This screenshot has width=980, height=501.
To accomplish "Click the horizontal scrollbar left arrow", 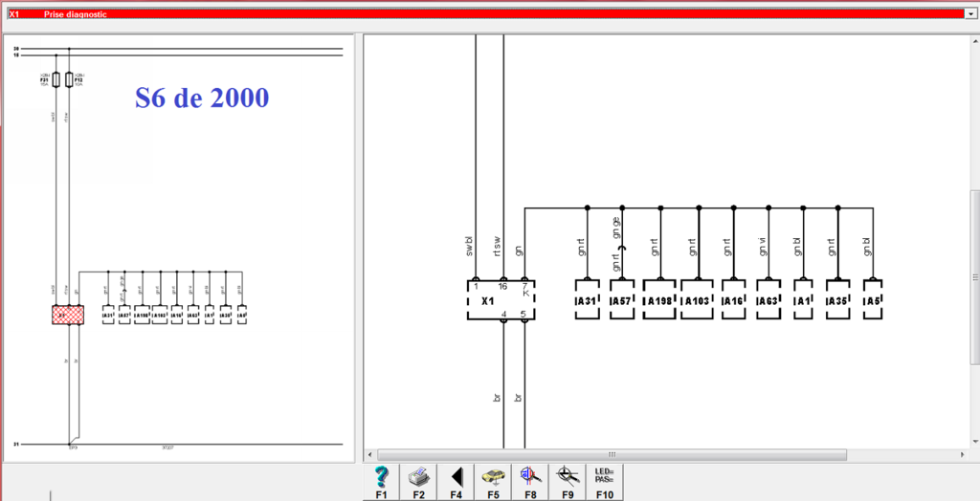I will pyautogui.click(x=371, y=455).
